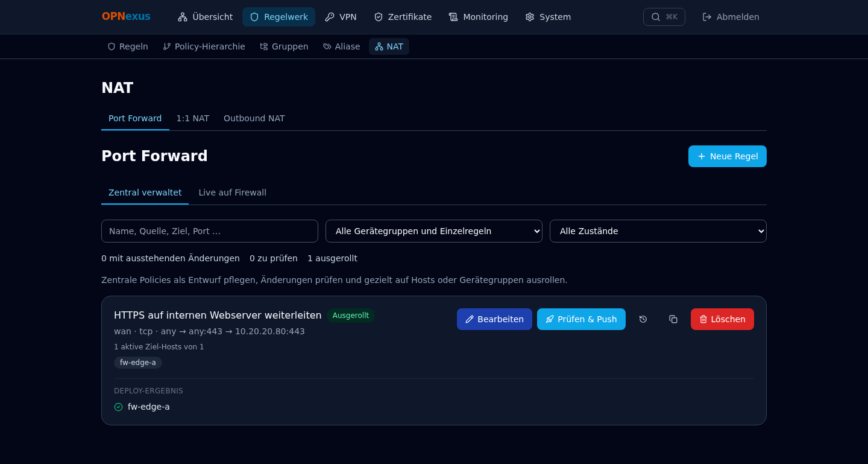Click the '1 ausgerollt' counter
868x464 pixels.
click(x=332, y=258)
